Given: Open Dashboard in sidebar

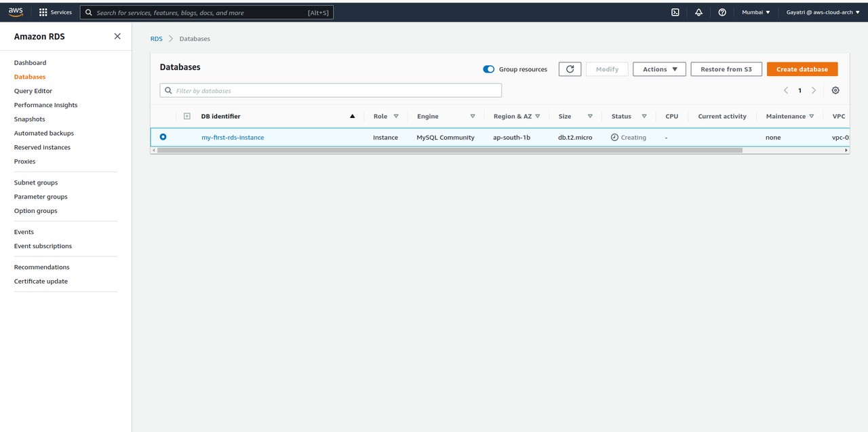Looking at the screenshot, I should (30, 62).
